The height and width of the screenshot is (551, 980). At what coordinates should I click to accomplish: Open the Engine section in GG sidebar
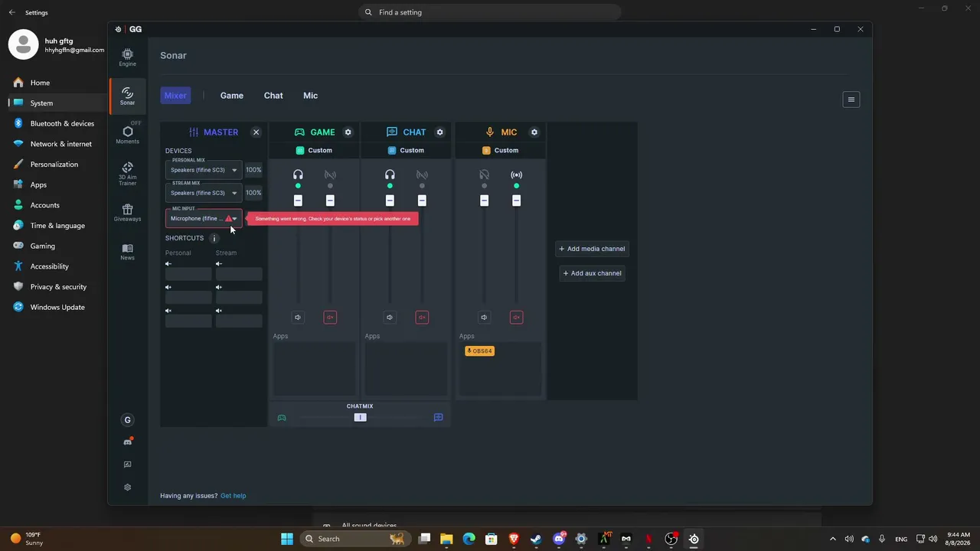127,57
